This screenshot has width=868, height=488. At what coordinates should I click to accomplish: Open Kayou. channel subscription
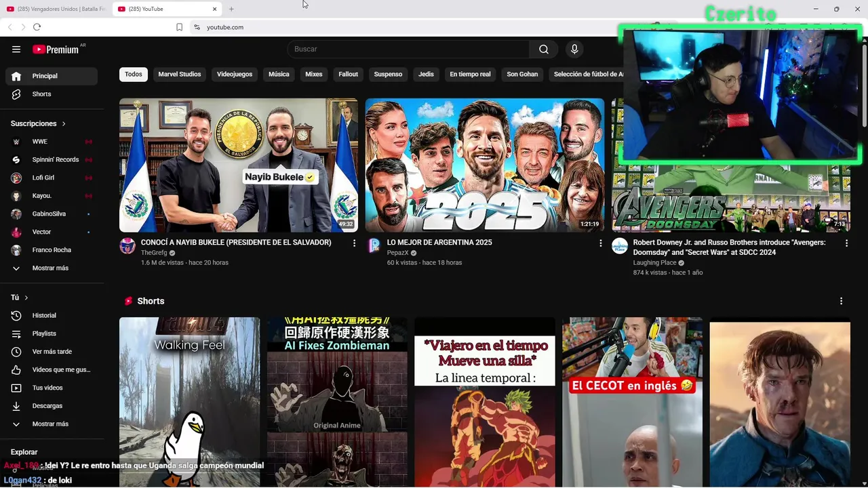[51, 196]
